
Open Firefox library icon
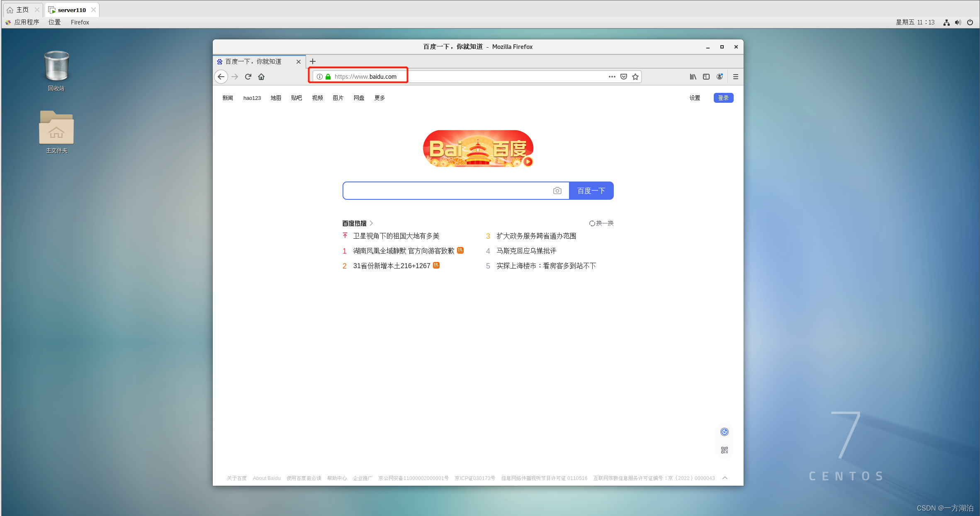point(693,77)
